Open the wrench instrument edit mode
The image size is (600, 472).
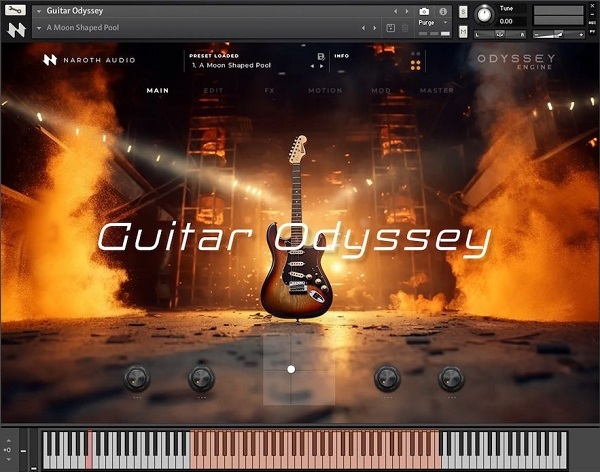15,10
